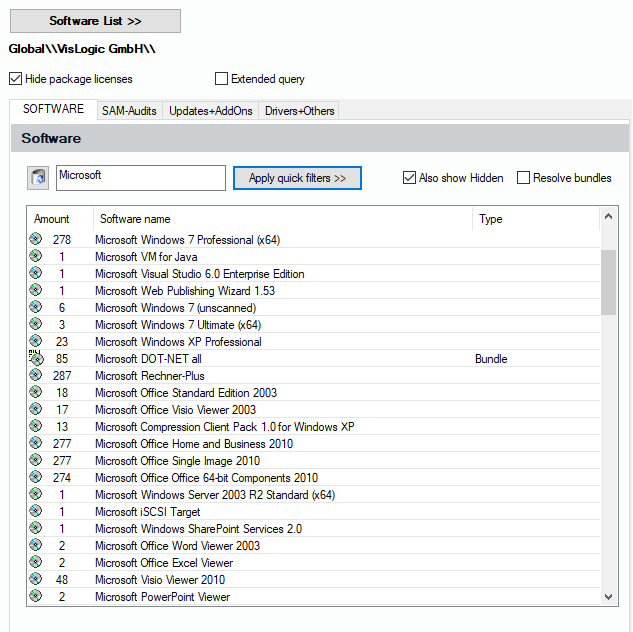Uncheck Also show Hidden

pyautogui.click(x=409, y=178)
